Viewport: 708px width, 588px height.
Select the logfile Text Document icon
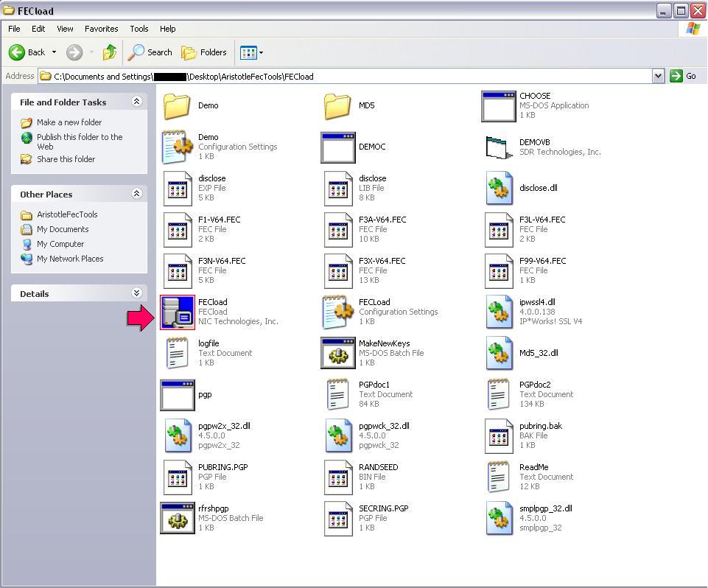point(177,353)
